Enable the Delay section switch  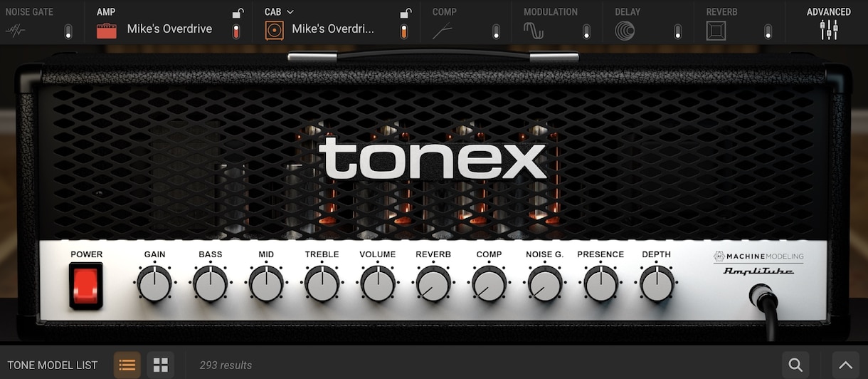[x=677, y=31]
